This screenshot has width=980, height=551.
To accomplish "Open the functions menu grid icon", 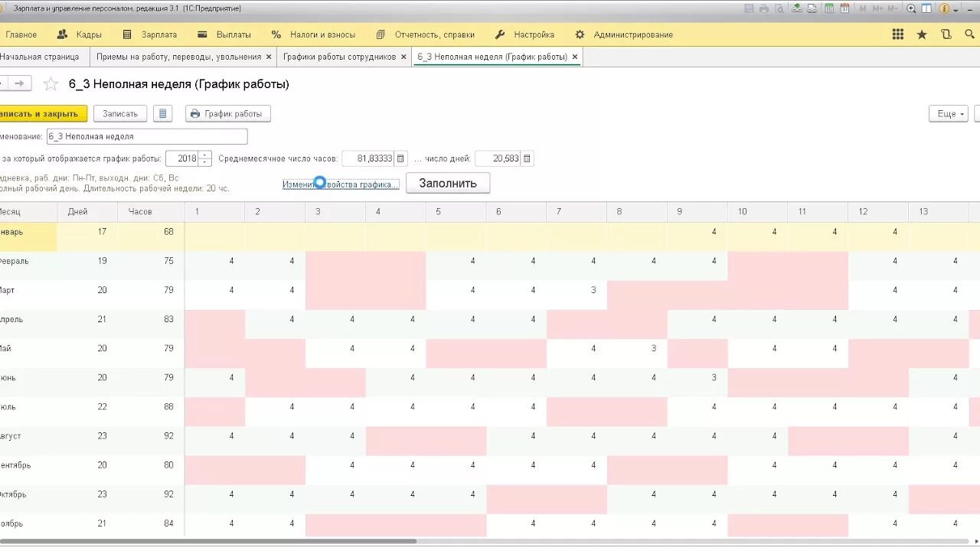I will pos(898,34).
